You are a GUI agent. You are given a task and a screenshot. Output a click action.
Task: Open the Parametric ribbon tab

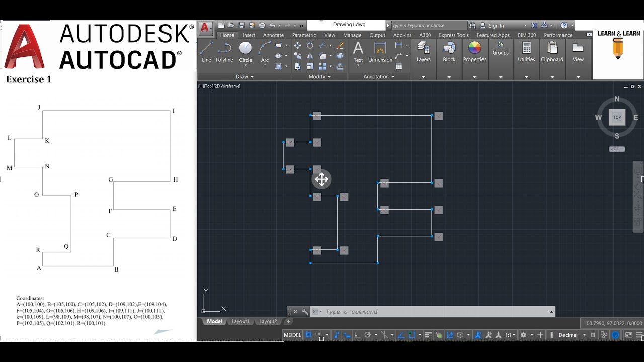tap(304, 35)
